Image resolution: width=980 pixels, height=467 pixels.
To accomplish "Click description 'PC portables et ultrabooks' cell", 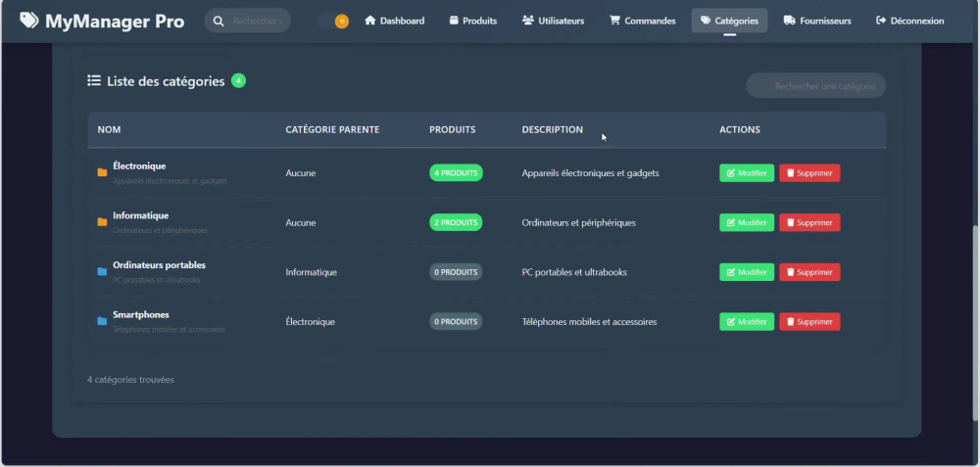I will point(574,272).
